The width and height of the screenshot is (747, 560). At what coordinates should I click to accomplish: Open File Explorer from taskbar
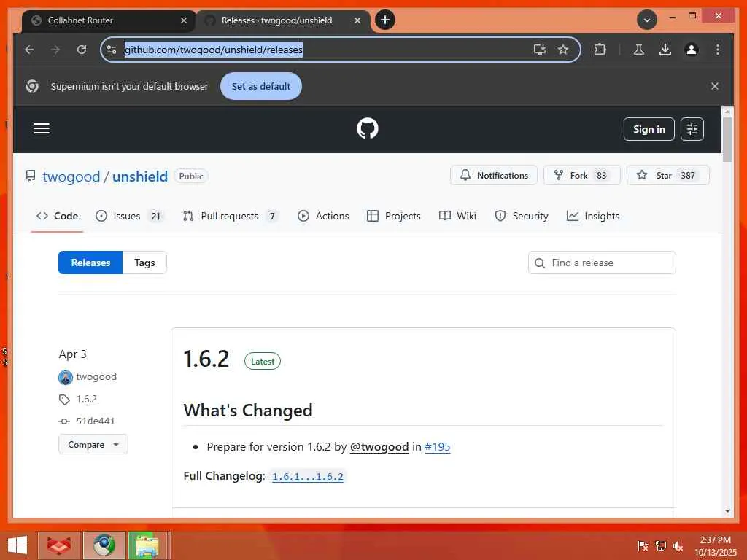tap(148, 545)
